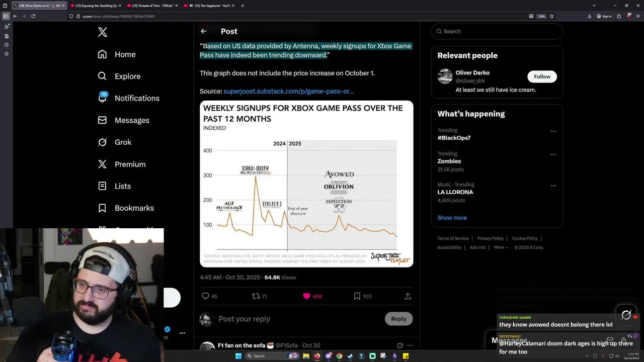Open more options for Zombies trend
Viewport: 644px width, 362px height.
click(553, 155)
